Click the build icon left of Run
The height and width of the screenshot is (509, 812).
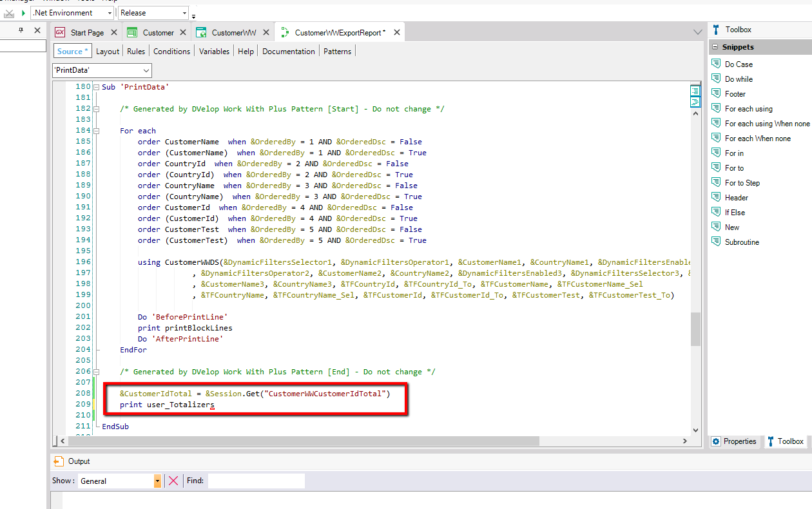pyautogui.click(x=10, y=13)
